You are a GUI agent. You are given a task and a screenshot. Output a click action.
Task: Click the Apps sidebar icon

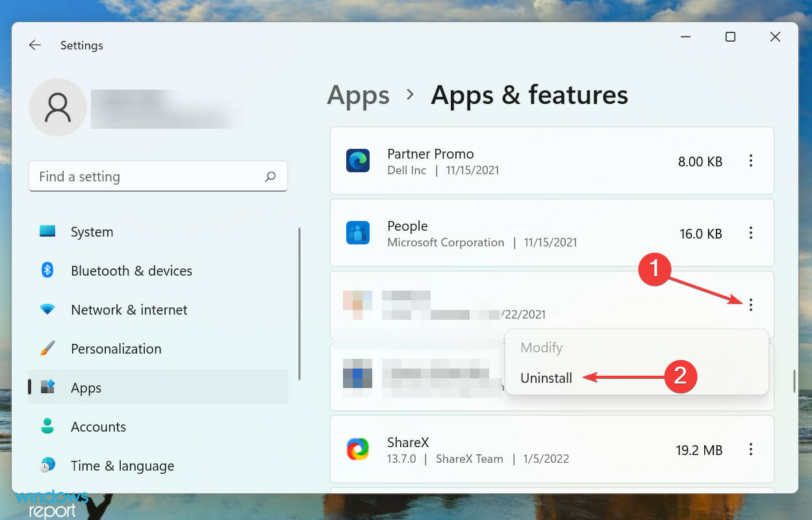coord(47,387)
